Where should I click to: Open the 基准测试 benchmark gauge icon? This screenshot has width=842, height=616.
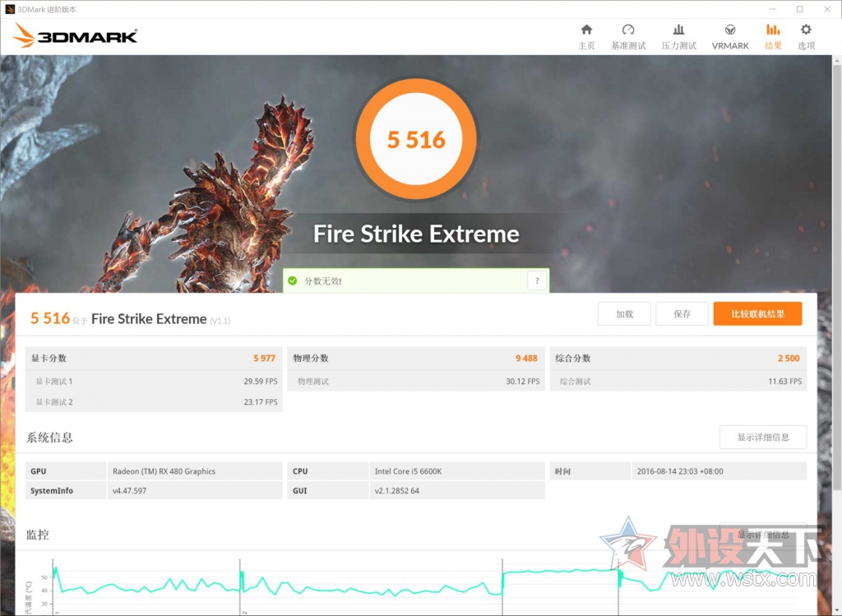click(628, 30)
